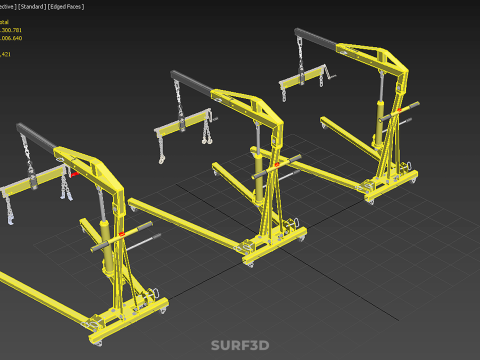Select the hydraulic jack cylinder on the foreground crane
The image size is (480, 360).
pos(106,247)
